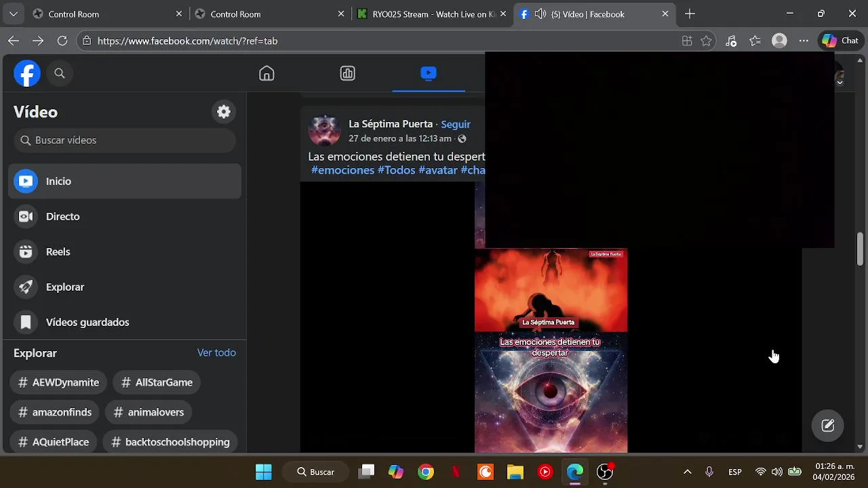
Task: Launch Google Chrome from taskbar
Action: pyautogui.click(x=426, y=472)
